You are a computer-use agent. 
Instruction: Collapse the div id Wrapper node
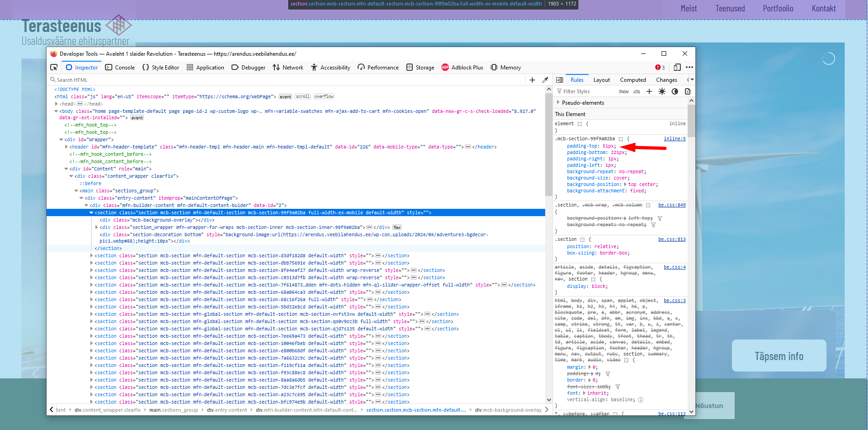61,139
